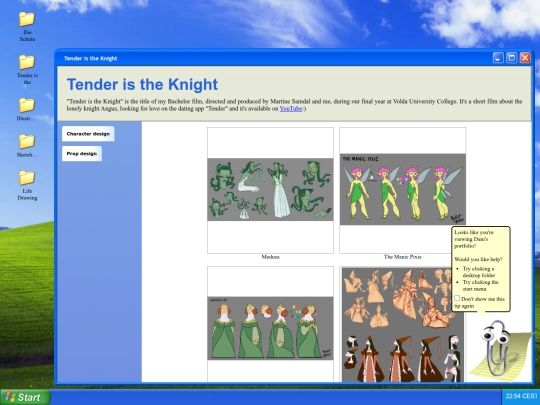Click "Try clicking a desktop folder" tip
The image size is (540, 405).
click(x=479, y=272)
